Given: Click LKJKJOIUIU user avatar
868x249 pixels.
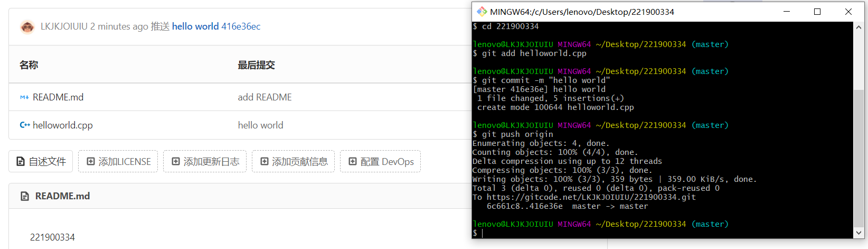Looking at the screenshot, I should 27,26.
